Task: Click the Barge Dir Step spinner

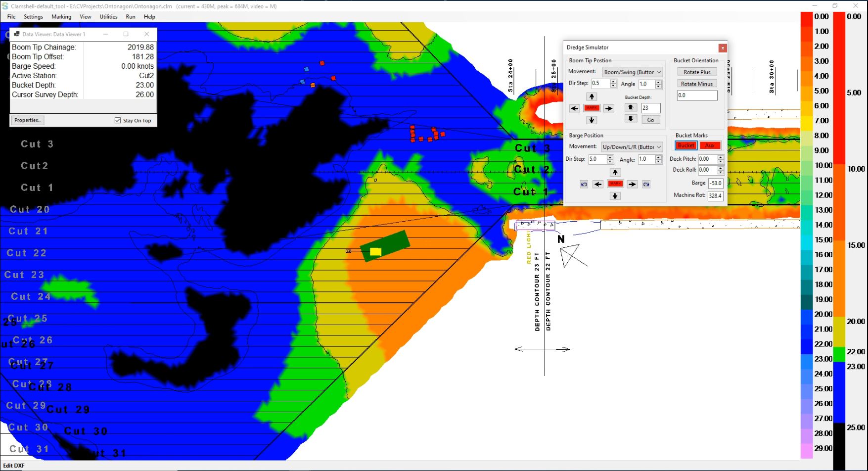Action: [610, 159]
